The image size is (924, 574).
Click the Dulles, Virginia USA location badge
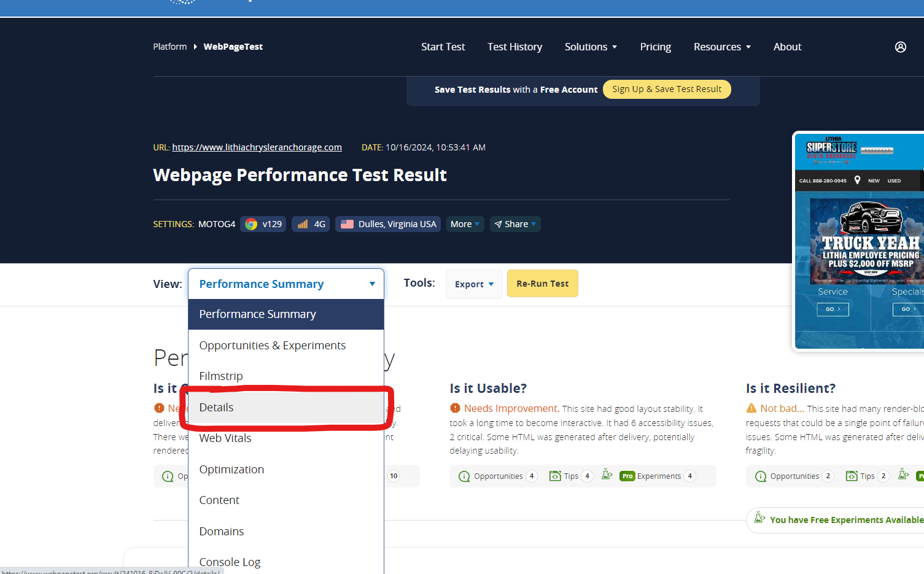pos(388,224)
